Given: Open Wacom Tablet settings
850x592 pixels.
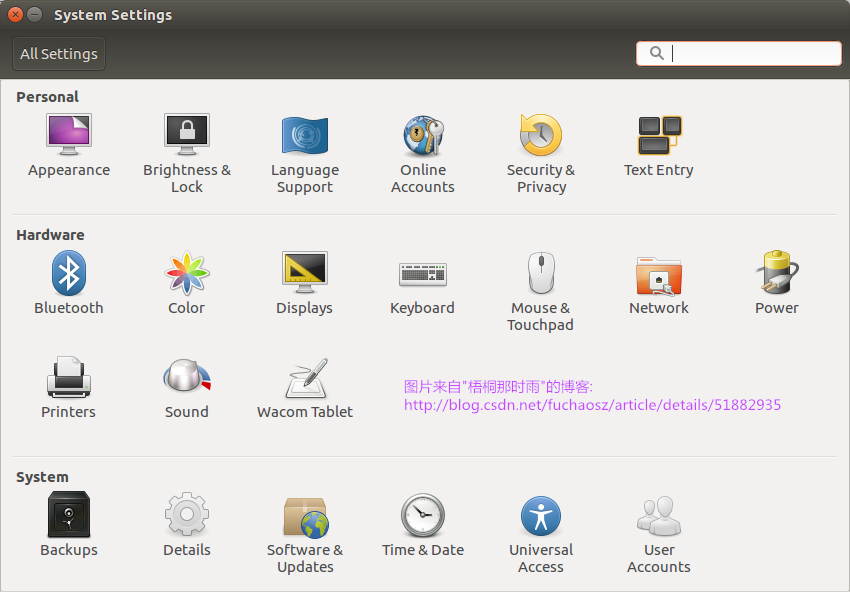Looking at the screenshot, I should coord(305,388).
